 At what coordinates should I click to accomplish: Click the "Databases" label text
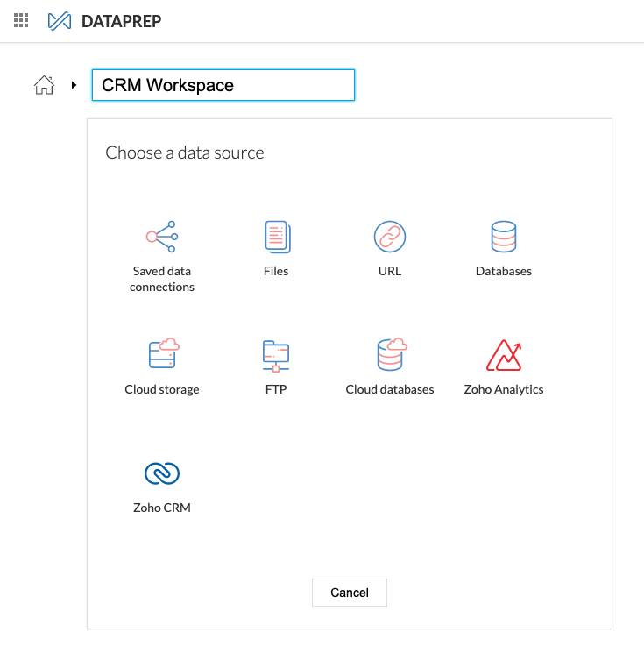click(504, 271)
